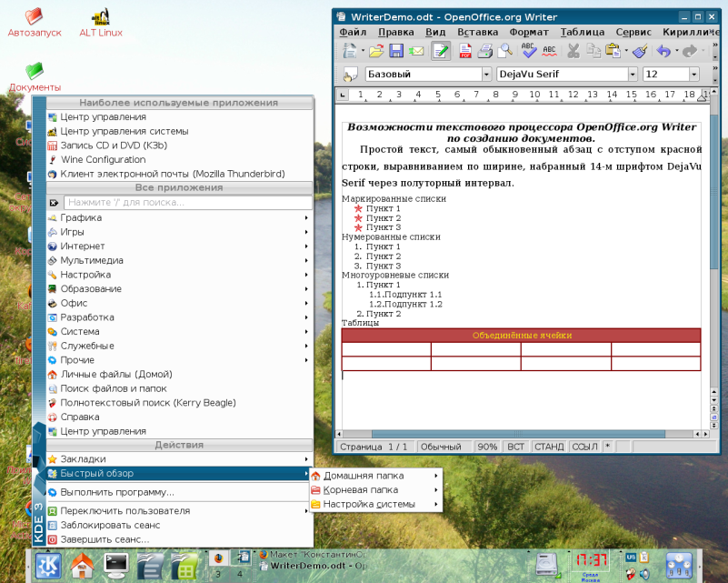Click Завершить сеанс to log out
Image resolution: width=728 pixels, height=583 pixels.
pos(105,539)
